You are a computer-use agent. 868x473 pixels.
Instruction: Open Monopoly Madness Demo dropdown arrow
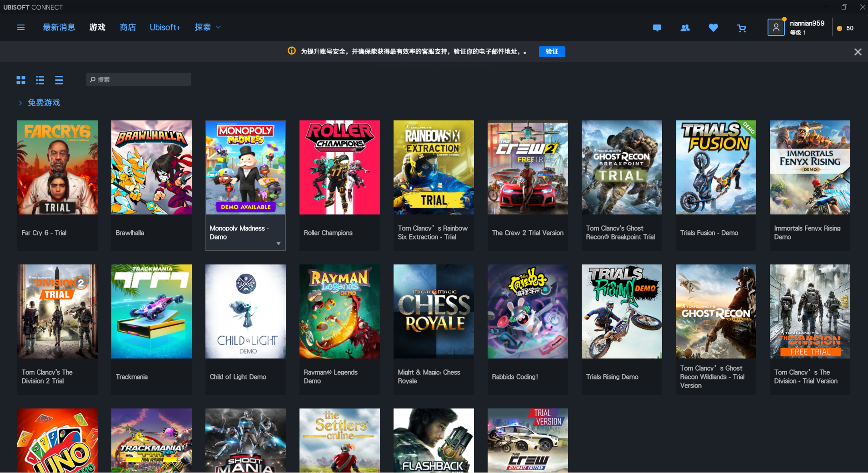click(279, 244)
